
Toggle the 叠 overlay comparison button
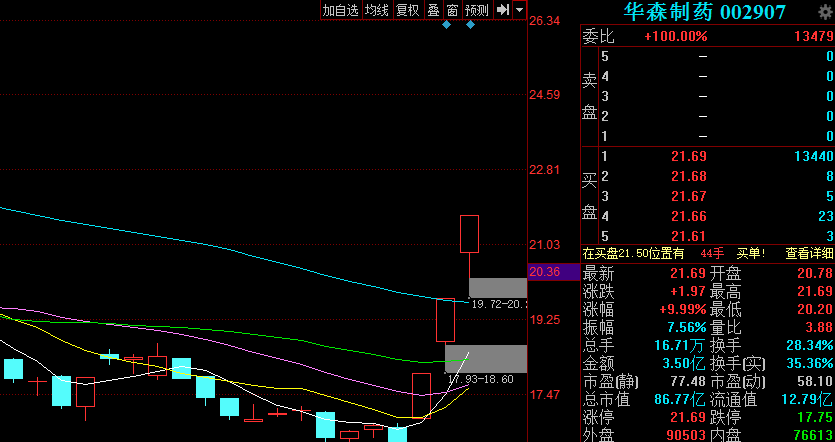(x=433, y=10)
